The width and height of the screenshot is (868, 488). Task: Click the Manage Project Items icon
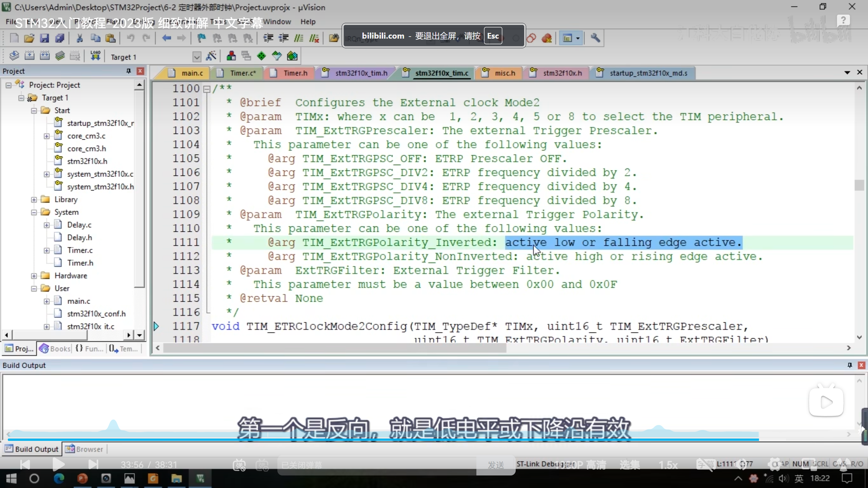[231, 56]
